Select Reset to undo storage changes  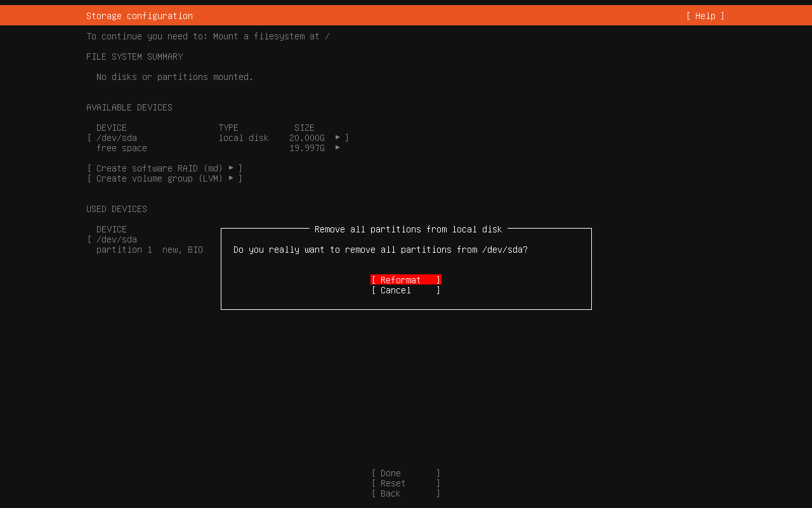[x=405, y=483]
